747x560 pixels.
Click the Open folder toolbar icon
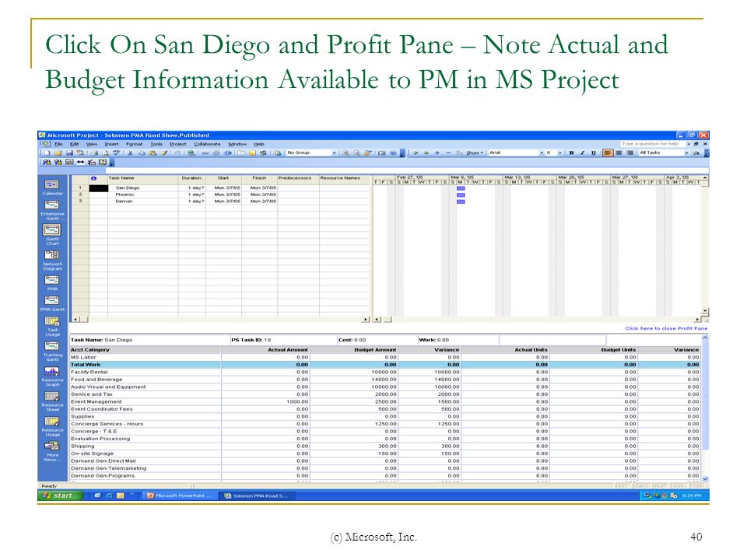(58, 153)
